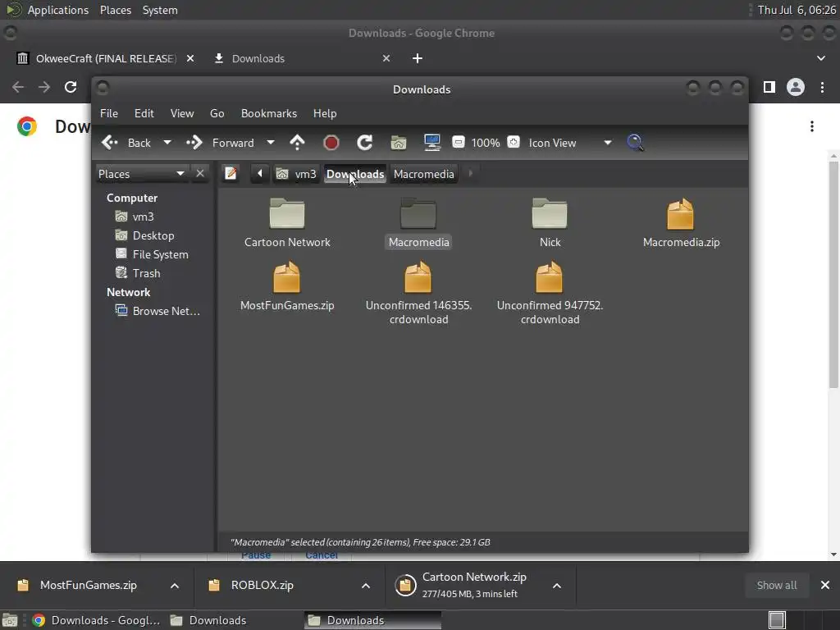Zoom in with the plus icon
Screen dimensions: 840x630
tap(514, 142)
